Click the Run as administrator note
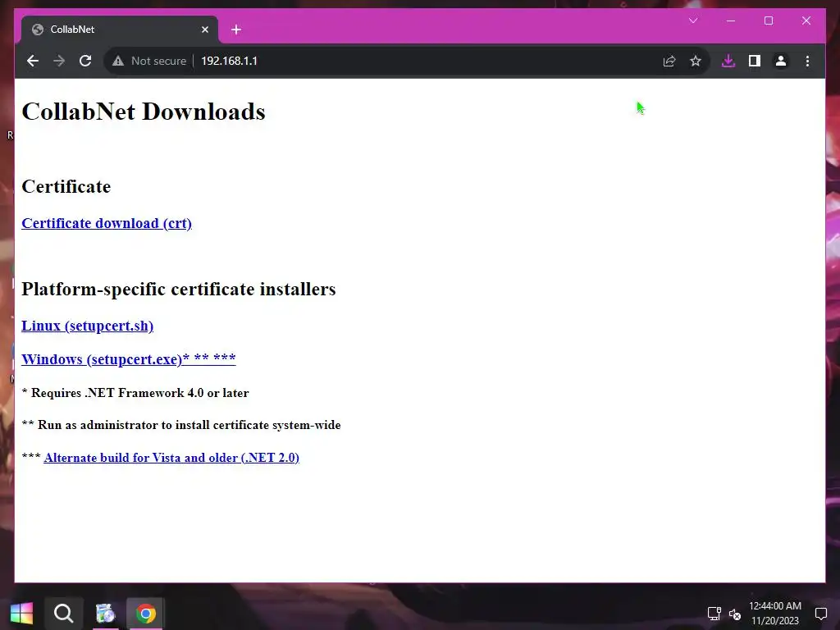 (x=181, y=425)
